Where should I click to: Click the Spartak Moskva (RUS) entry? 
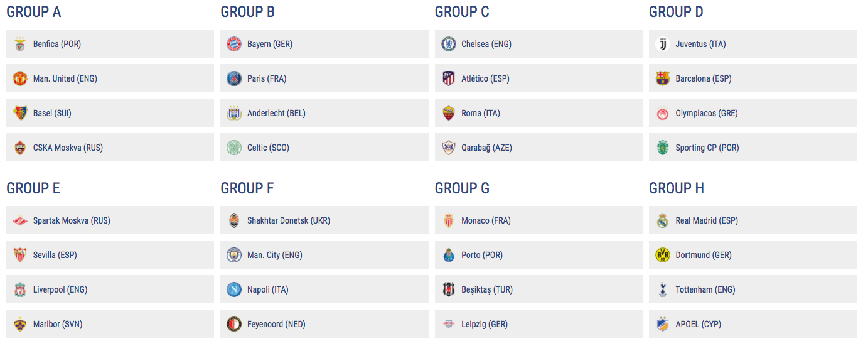pos(72,220)
